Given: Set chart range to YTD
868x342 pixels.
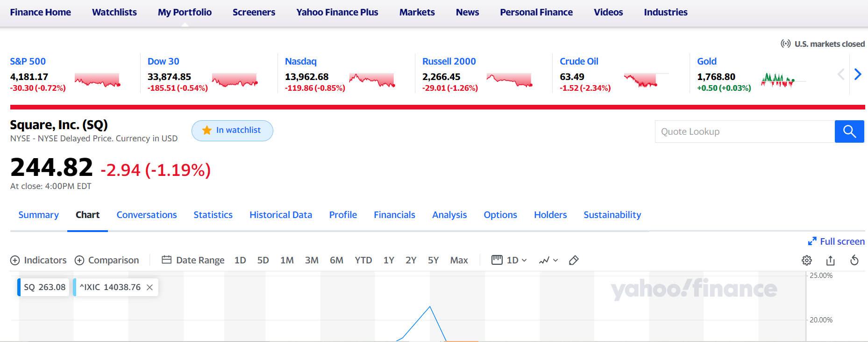Looking at the screenshot, I should (363, 260).
